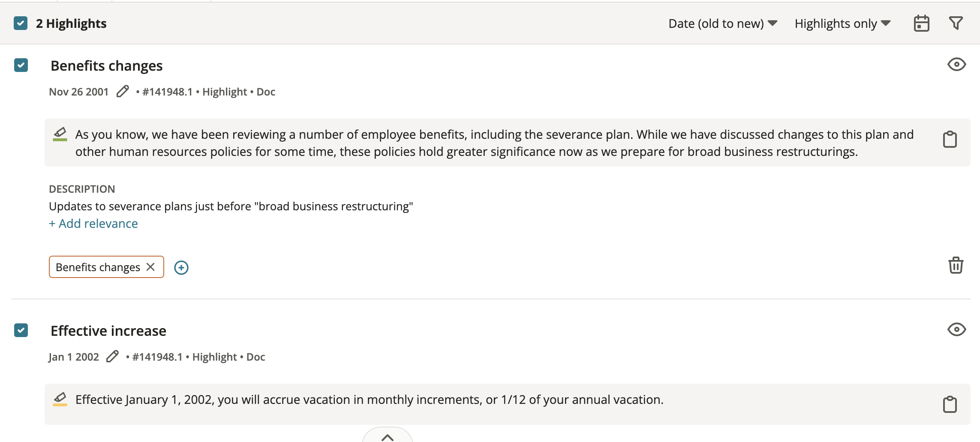980x442 pixels.
Task: Open the calendar date picker icon
Action: point(921,23)
